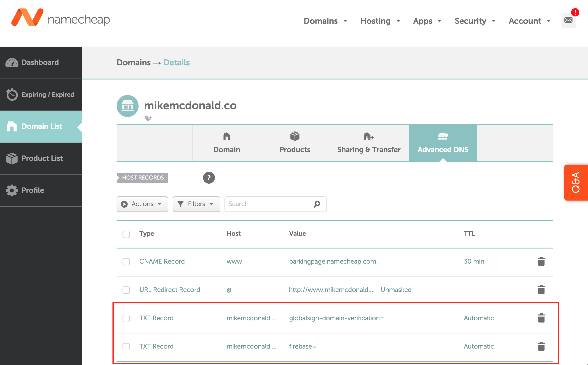
Task: Click the Type column header
Action: (147, 234)
